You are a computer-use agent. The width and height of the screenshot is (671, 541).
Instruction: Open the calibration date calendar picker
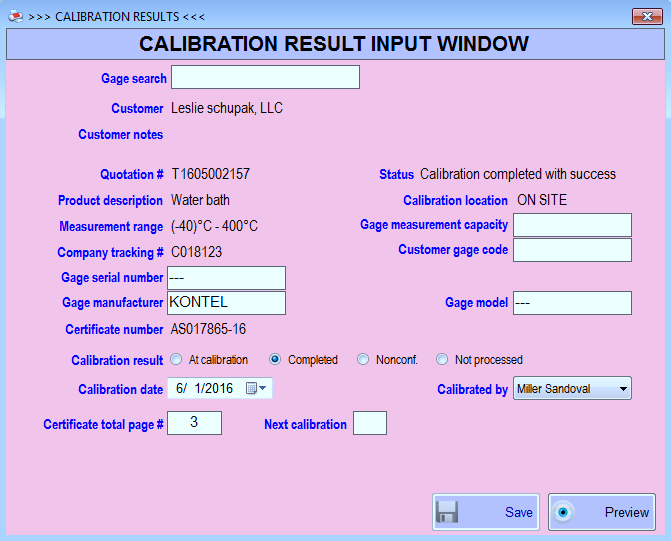coord(256,388)
